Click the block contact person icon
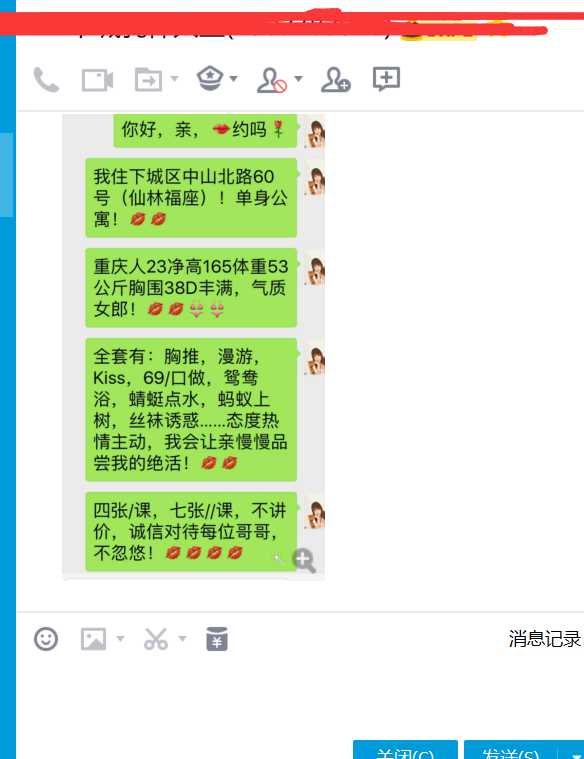The width and height of the screenshot is (584, 759). point(272,80)
